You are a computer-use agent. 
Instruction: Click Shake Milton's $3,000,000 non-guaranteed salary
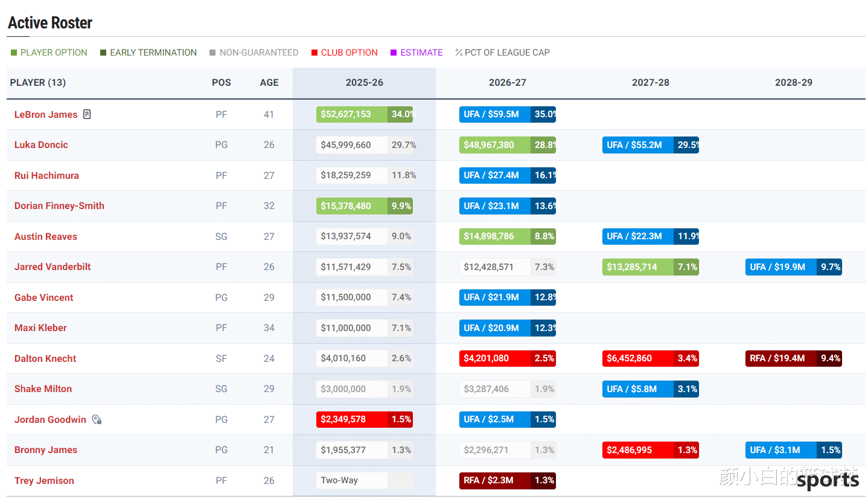pos(365,389)
